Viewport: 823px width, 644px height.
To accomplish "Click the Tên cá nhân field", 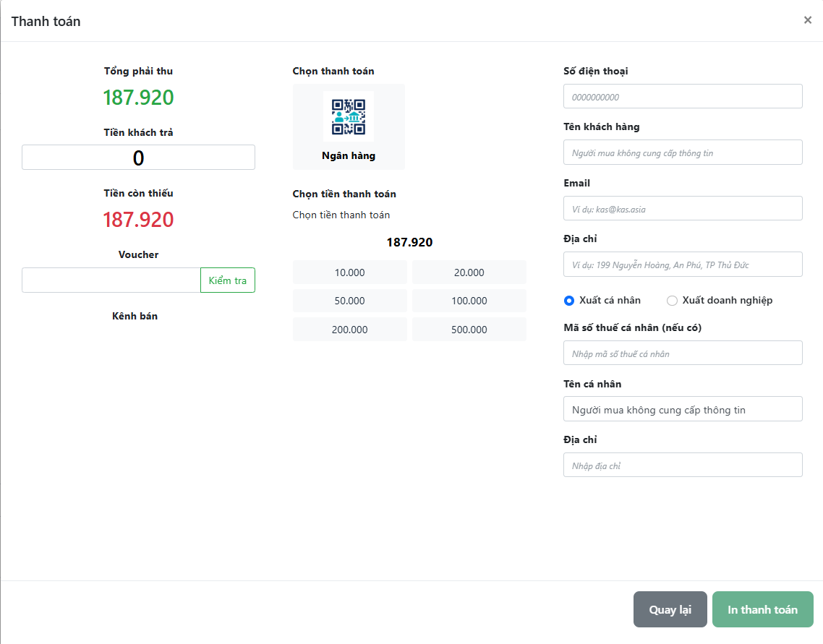I will pos(683,409).
